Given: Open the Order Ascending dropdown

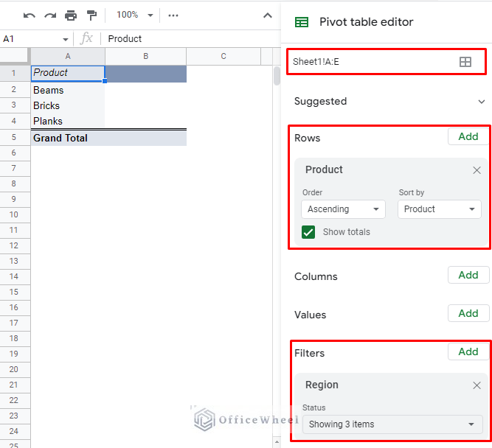Looking at the screenshot, I should (343, 209).
